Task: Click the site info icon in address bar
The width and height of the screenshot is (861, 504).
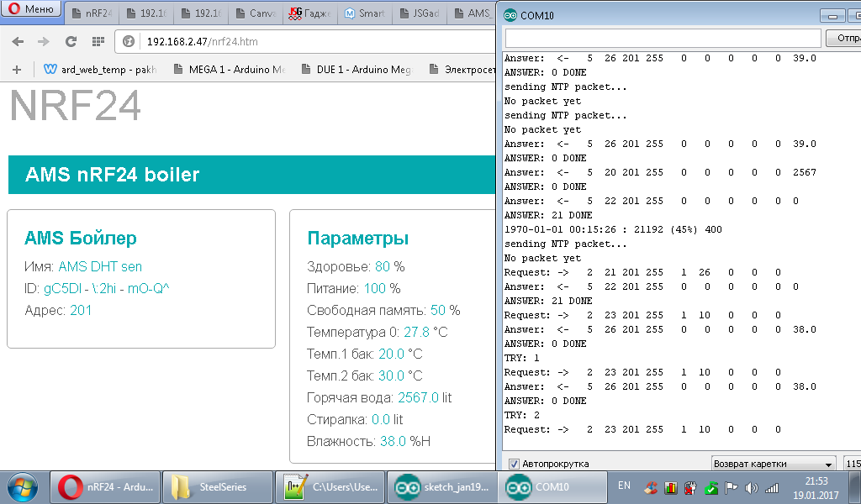Action: [129, 42]
